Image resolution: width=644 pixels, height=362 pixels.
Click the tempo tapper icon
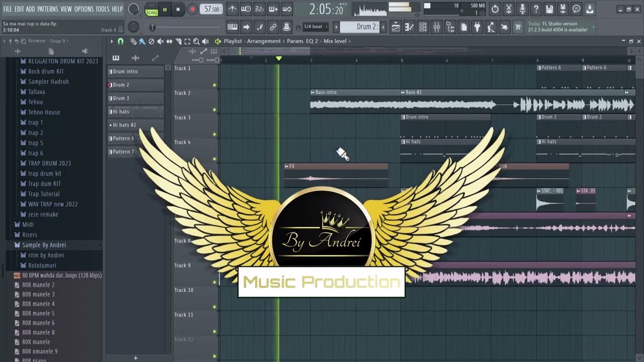point(491,27)
